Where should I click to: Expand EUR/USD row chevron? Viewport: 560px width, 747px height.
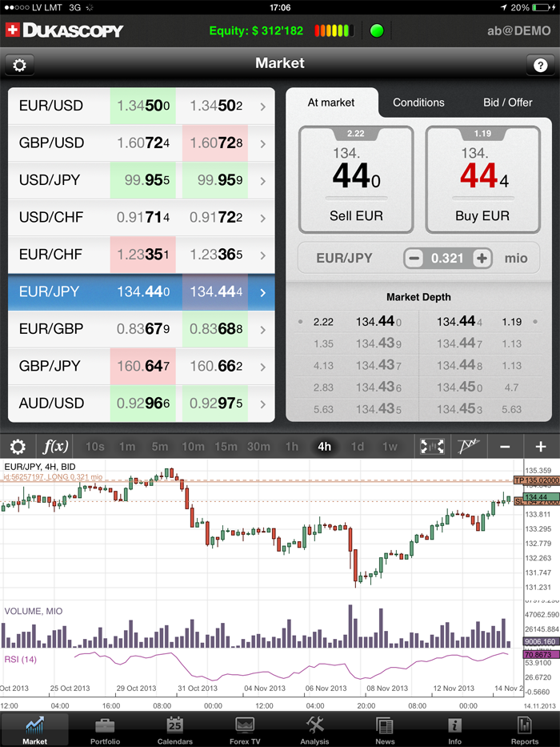262,106
